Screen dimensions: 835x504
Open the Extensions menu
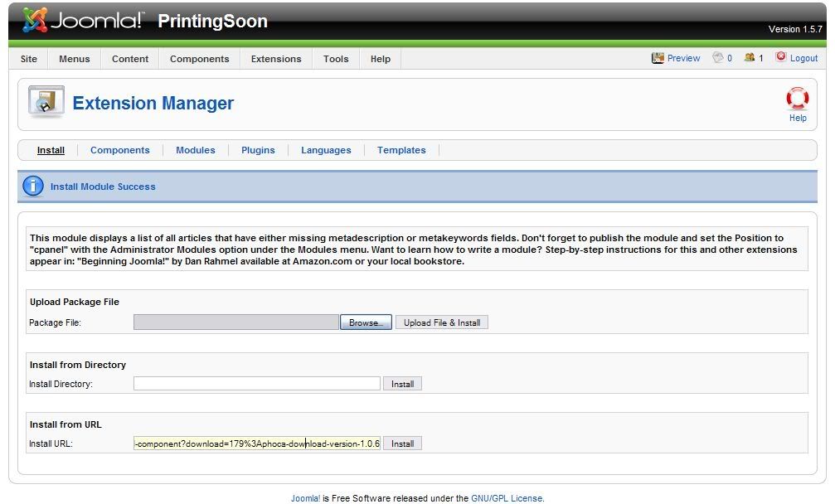pos(276,59)
